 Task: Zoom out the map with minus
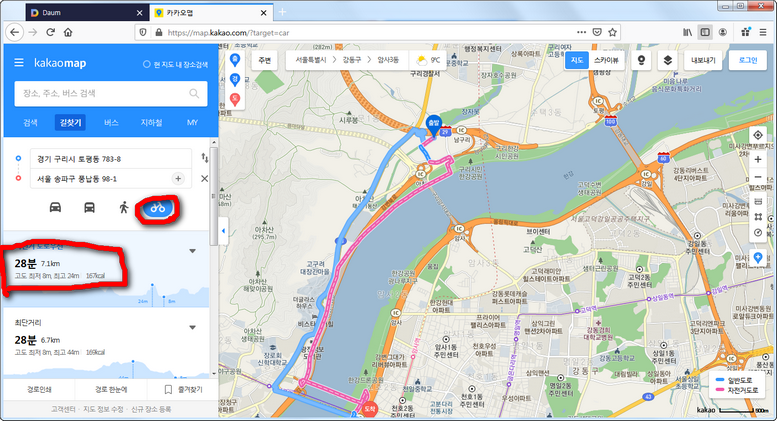click(x=758, y=177)
